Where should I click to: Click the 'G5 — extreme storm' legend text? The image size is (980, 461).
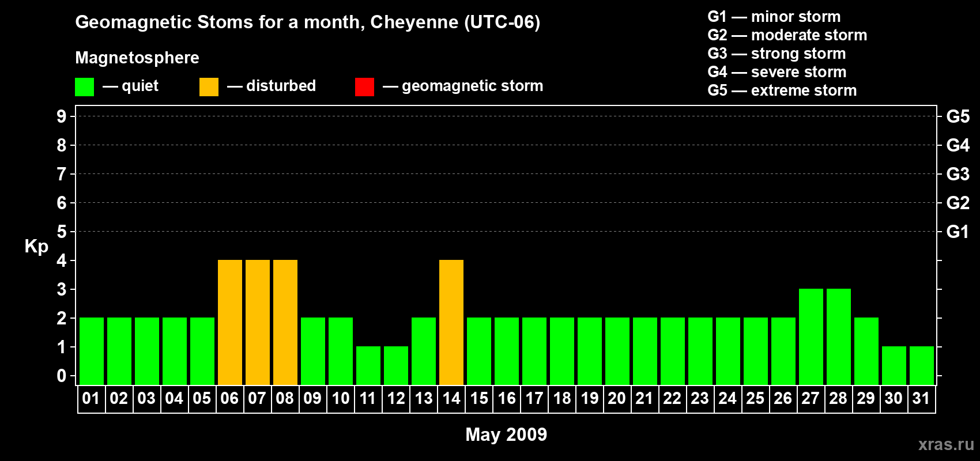(782, 90)
